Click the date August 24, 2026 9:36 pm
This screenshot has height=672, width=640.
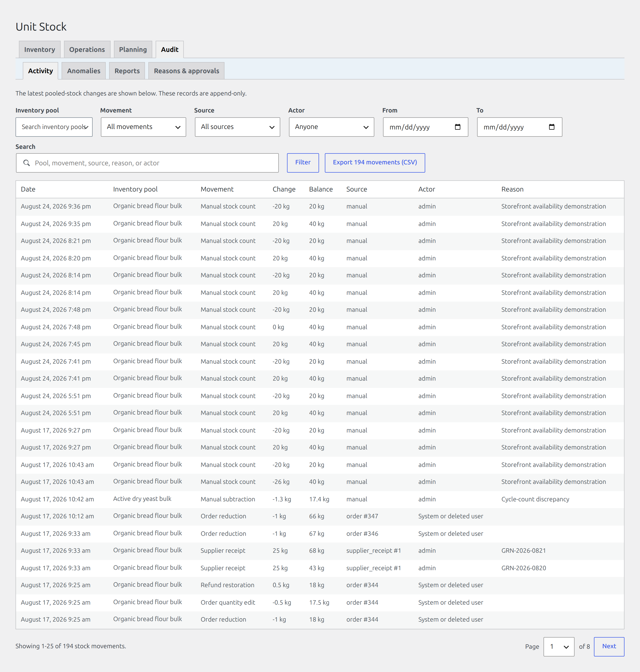point(56,206)
